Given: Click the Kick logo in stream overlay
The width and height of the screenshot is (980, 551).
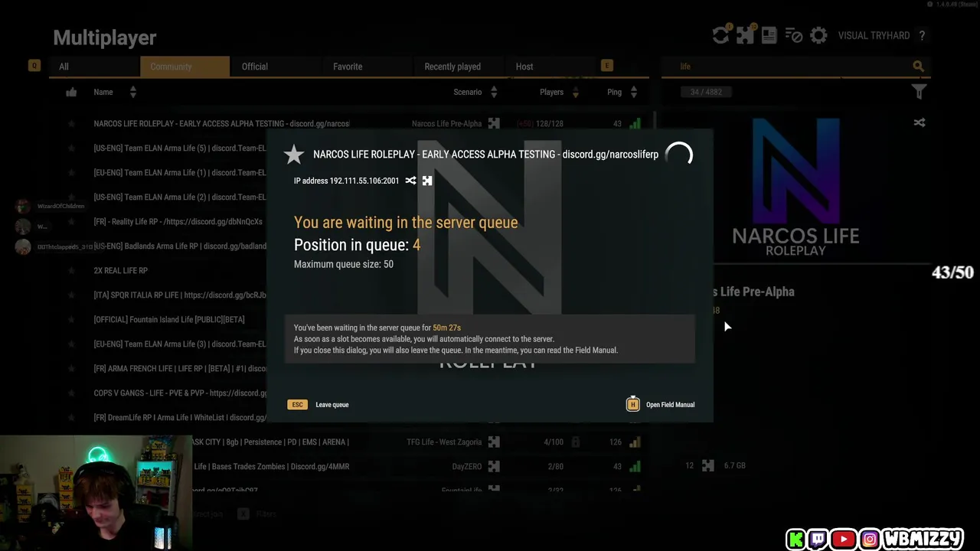Looking at the screenshot, I should [x=796, y=540].
